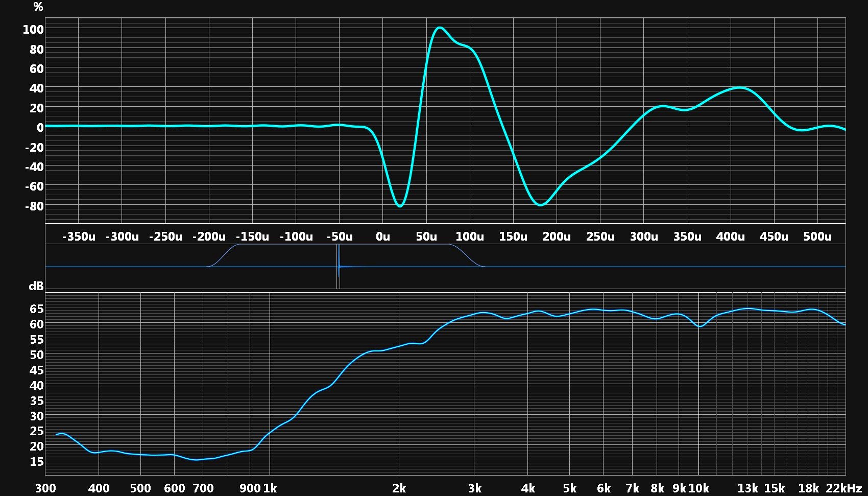
Task: Click the '900' frequency axis label
Action: pyautogui.click(x=250, y=488)
